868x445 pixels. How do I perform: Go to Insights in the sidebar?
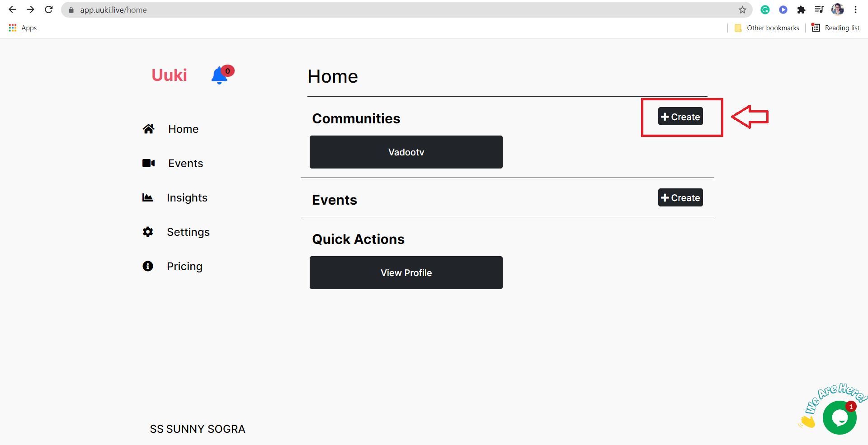tap(187, 197)
